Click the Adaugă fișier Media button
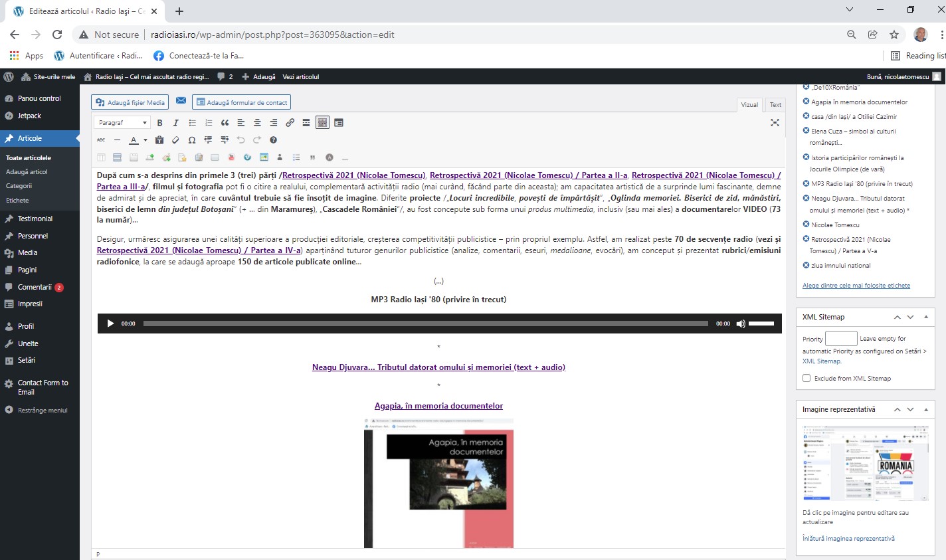The image size is (946, 560). click(x=130, y=102)
